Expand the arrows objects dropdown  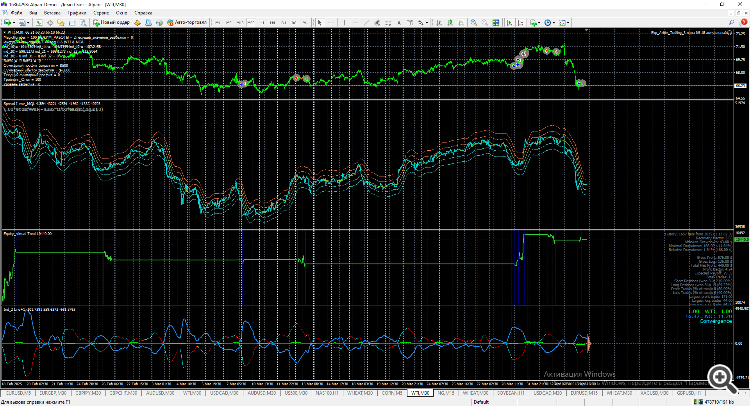coord(427,22)
